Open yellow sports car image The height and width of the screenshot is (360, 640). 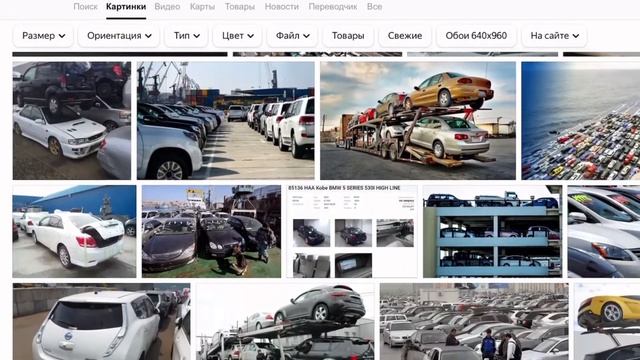tap(607, 322)
